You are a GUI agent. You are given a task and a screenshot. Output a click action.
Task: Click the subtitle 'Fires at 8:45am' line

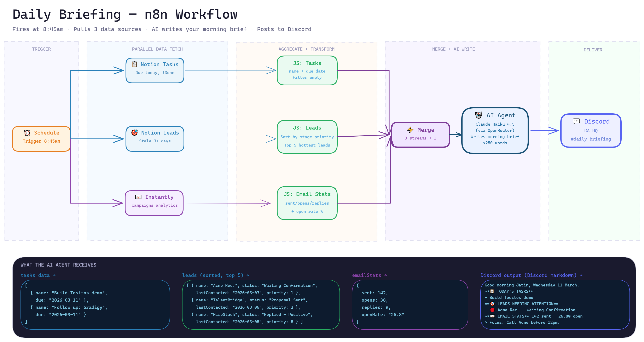pyautogui.click(x=162, y=29)
